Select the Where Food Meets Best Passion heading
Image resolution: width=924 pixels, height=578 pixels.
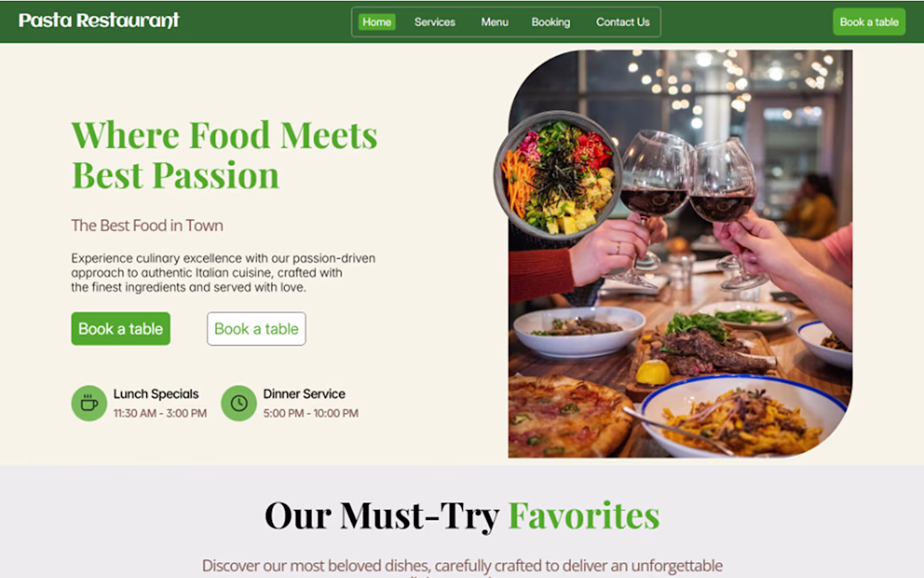[x=224, y=155]
